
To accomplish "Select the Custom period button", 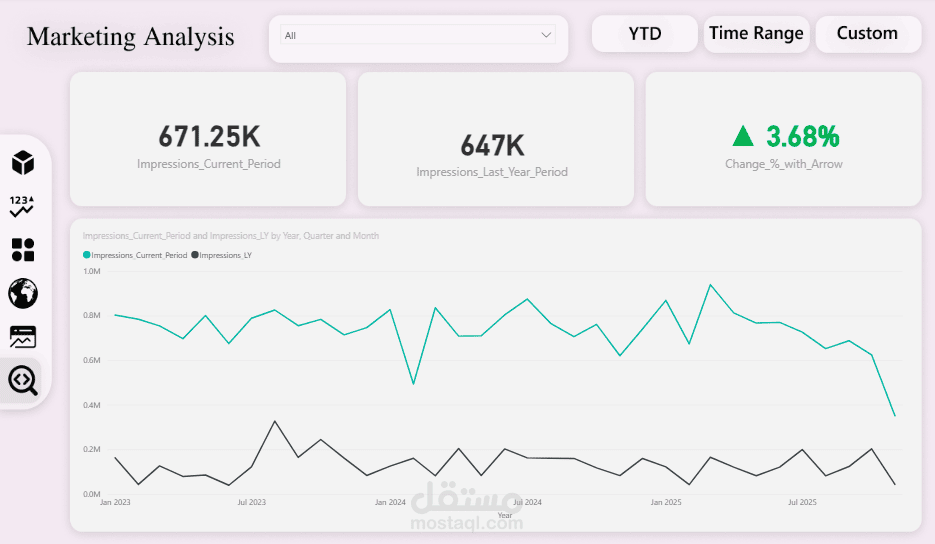I will pyautogui.click(x=868, y=33).
